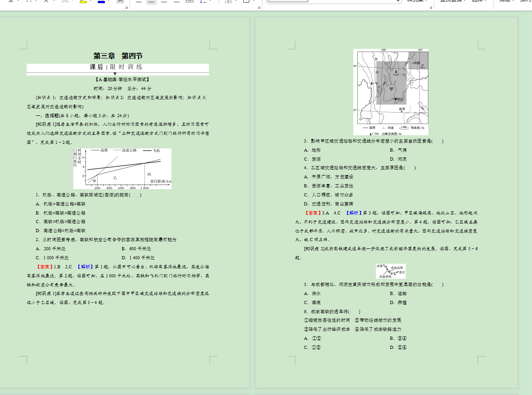Click option A. 200 千米处

coord(51,249)
